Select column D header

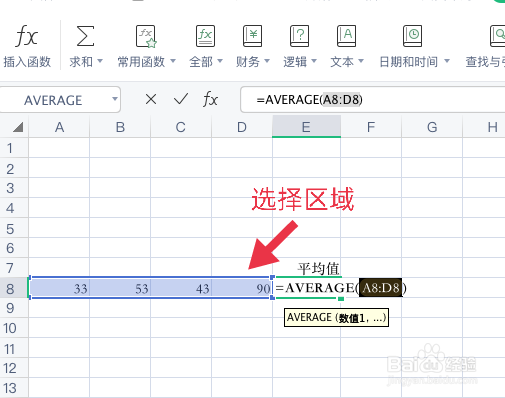coord(242,127)
